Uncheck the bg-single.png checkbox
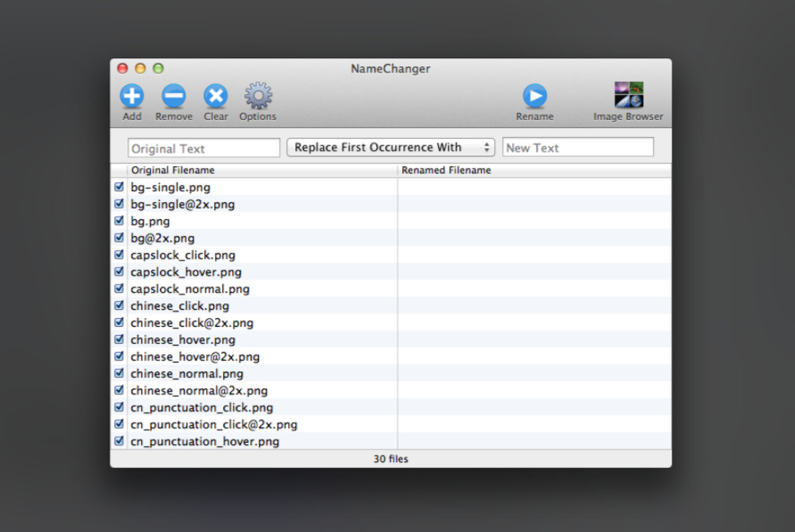 [x=119, y=187]
